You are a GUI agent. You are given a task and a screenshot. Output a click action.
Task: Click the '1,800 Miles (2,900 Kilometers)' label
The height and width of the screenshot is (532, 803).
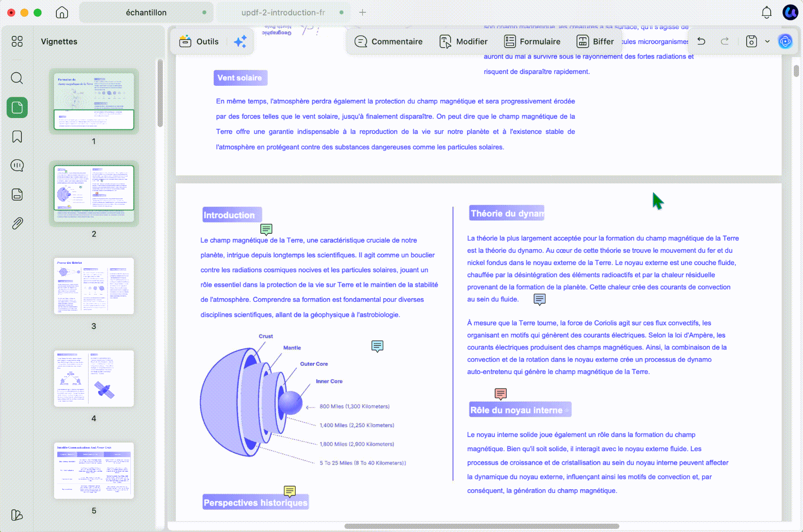[x=357, y=444]
